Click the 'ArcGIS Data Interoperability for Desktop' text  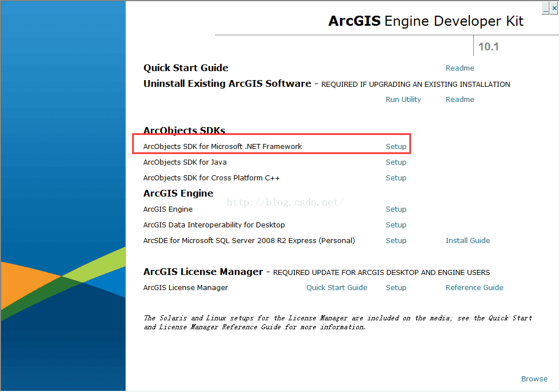click(x=213, y=225)
